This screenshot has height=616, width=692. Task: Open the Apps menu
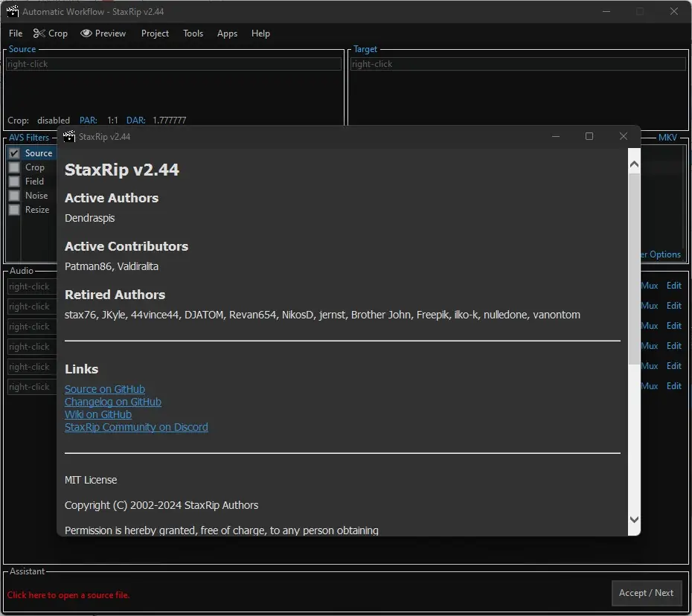tap(227, 33)
